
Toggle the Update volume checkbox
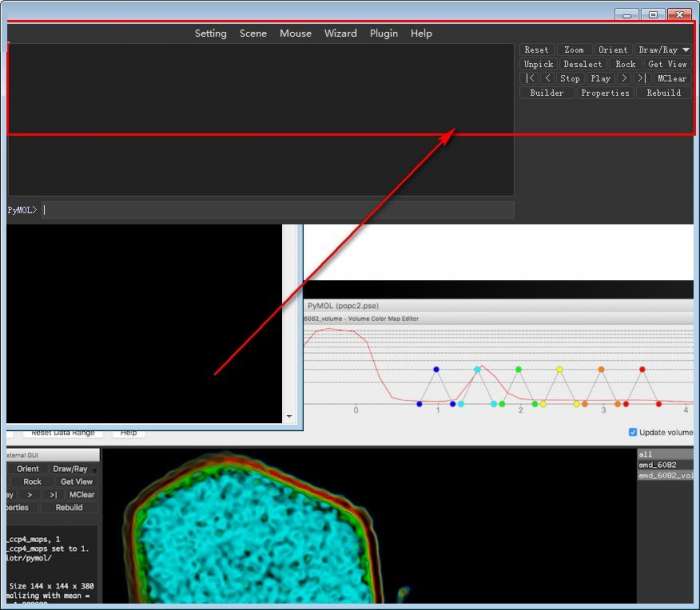[x=632, y=432]
